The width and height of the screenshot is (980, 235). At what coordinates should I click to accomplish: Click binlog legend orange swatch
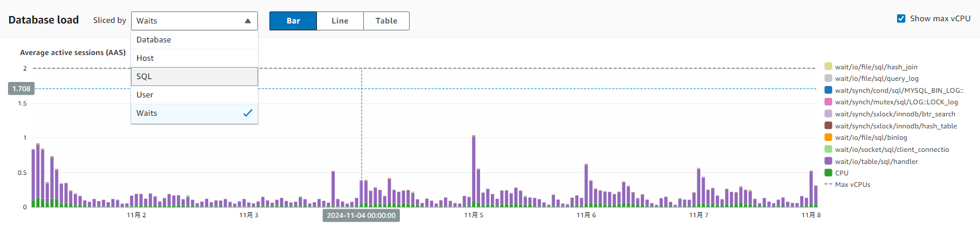[x=828, y=137]
